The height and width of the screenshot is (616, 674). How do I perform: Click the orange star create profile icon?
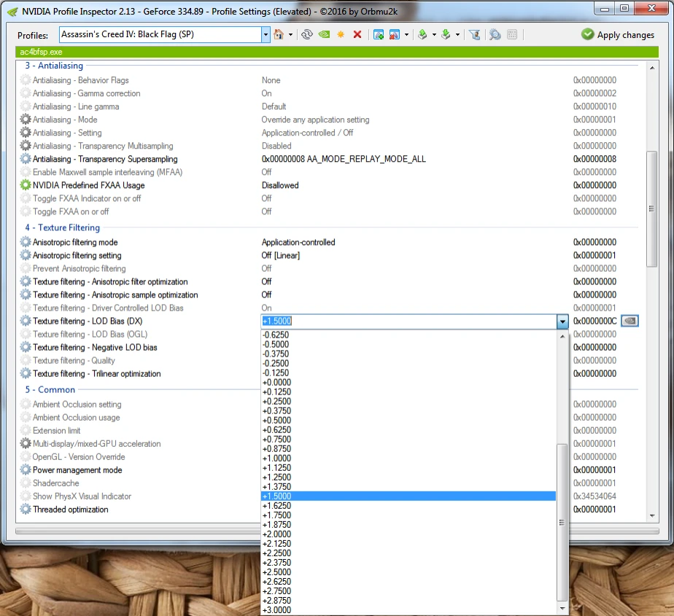tap(341, 34)
